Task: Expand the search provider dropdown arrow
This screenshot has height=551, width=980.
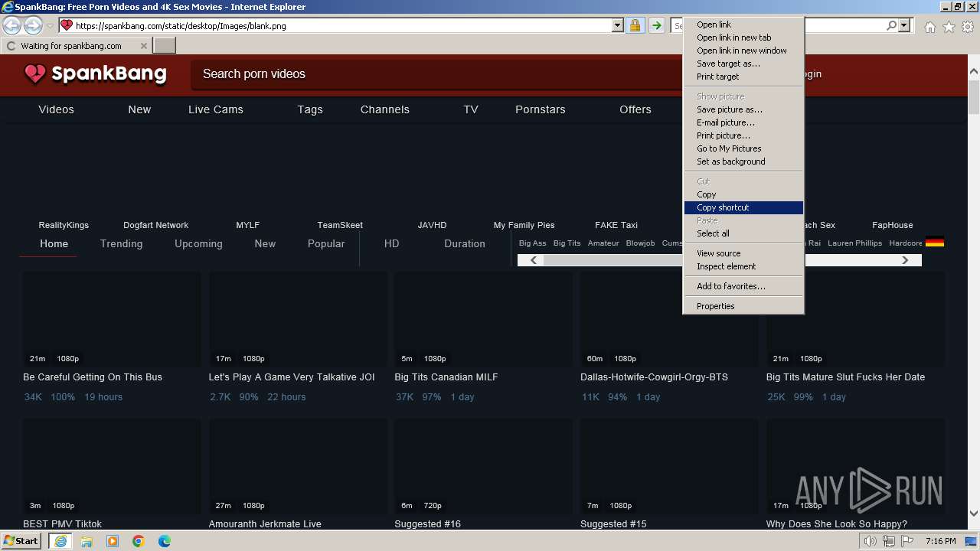Action: (904, 25)
